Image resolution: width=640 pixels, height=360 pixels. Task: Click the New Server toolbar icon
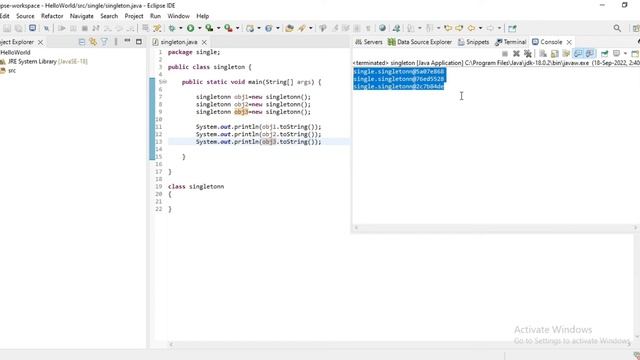(250, 28)
